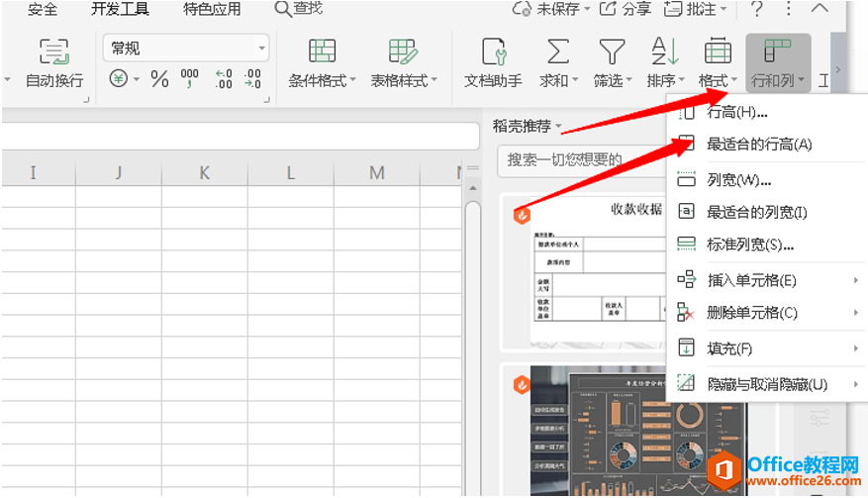Choose 最适合的行高(A) menu item
868x498 pixels.
pos(767,145)
